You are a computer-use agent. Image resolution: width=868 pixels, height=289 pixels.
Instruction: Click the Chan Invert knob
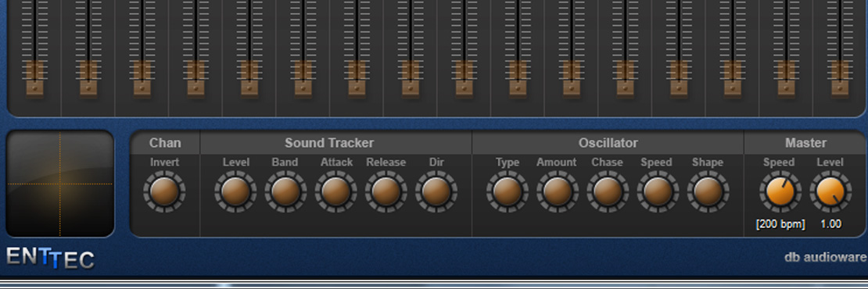pyautogui.click(x=164, y=191)
